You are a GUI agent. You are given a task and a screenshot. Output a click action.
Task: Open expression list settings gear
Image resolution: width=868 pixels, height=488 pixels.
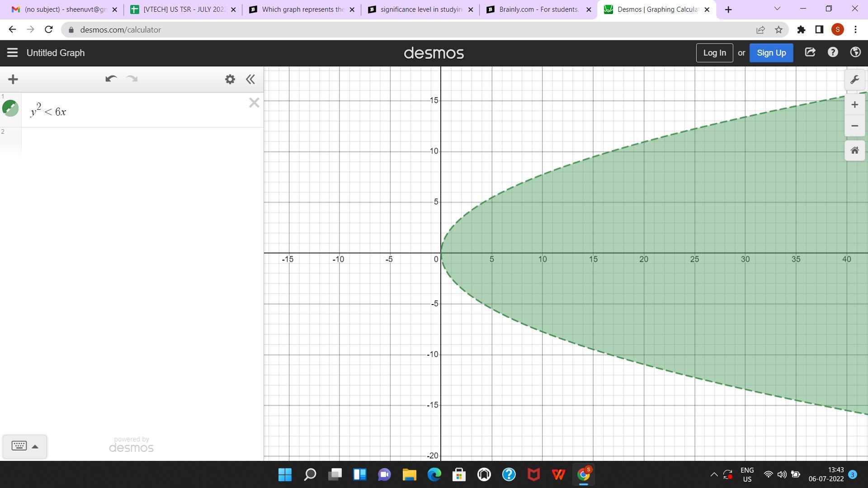tap(230, 80)
